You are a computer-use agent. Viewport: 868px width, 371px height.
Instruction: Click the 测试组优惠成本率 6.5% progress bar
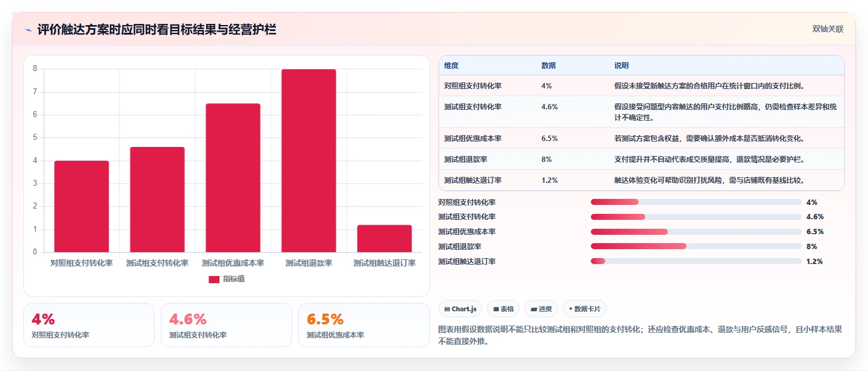pyautogui.click(x=696, y=232)
